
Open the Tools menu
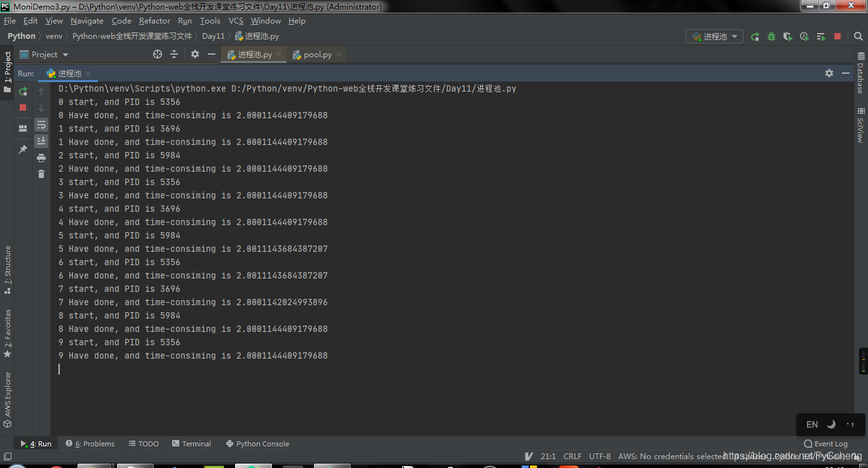210,21
